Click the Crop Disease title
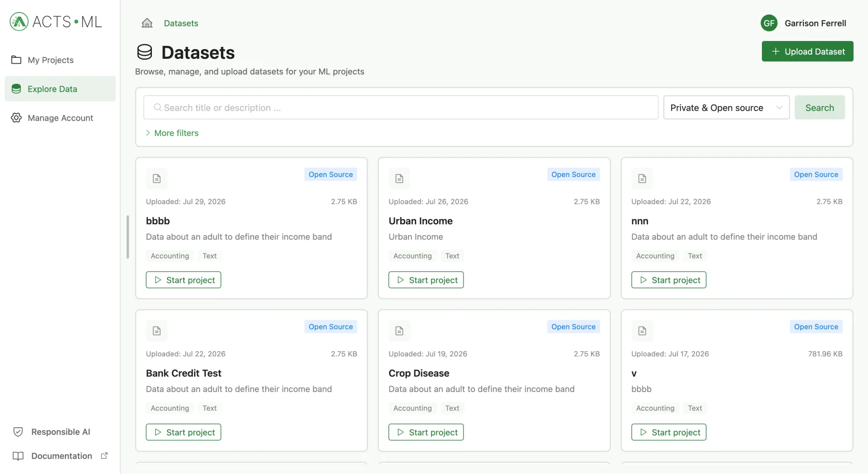 click(x=419, y=373)
